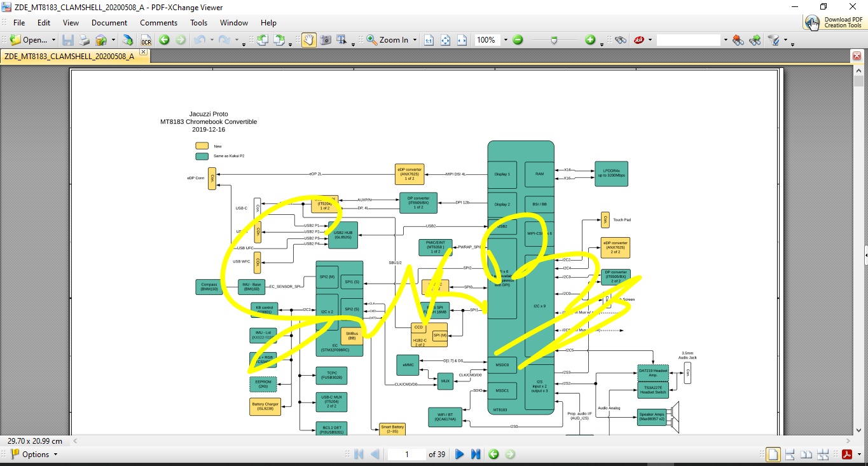Click the Save diskette icon
The image size is (868, 466).
[67, 40]
